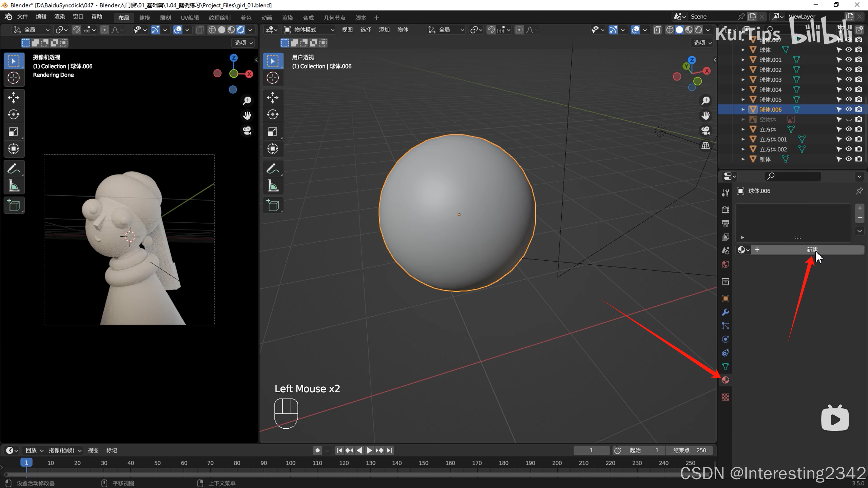This screenshot has height=488, width=868.
Task: Expand the 球体.006 outliner tree item
Action: point(743,109)
